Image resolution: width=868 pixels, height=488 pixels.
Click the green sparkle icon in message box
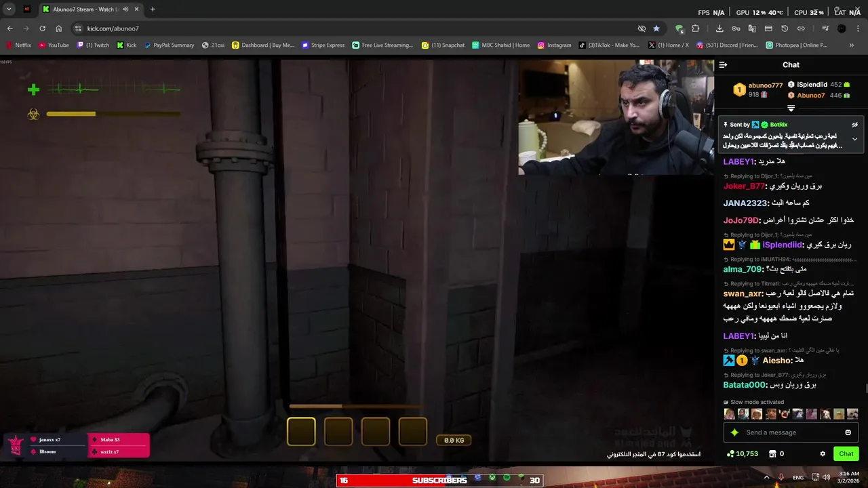tap(734, 432)
